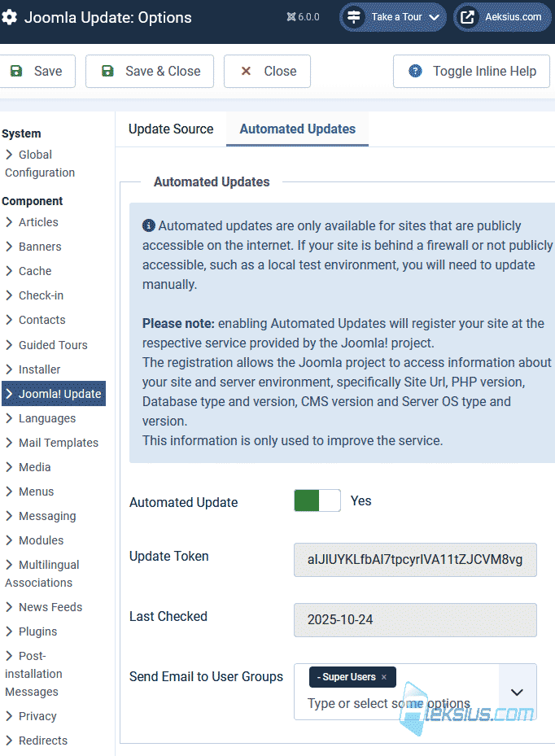
Task: Click the chevron beside Mail Templates
Action: click(9, 443)
